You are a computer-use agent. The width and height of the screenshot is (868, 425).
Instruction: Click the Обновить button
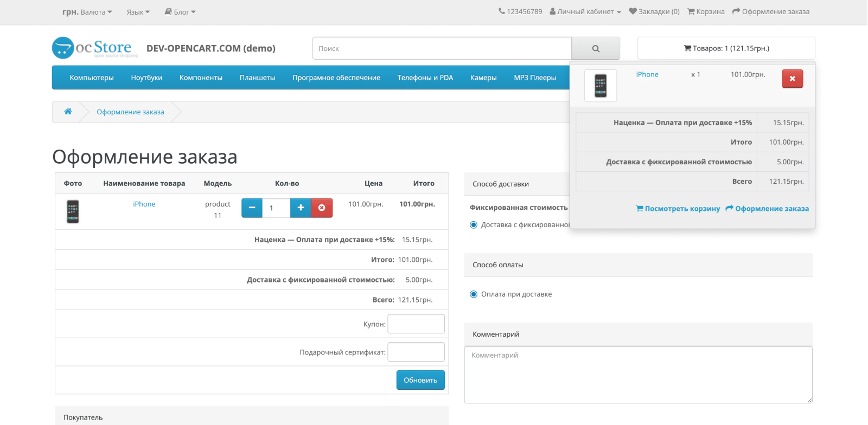pyautogui.click(x=420, y=380)
